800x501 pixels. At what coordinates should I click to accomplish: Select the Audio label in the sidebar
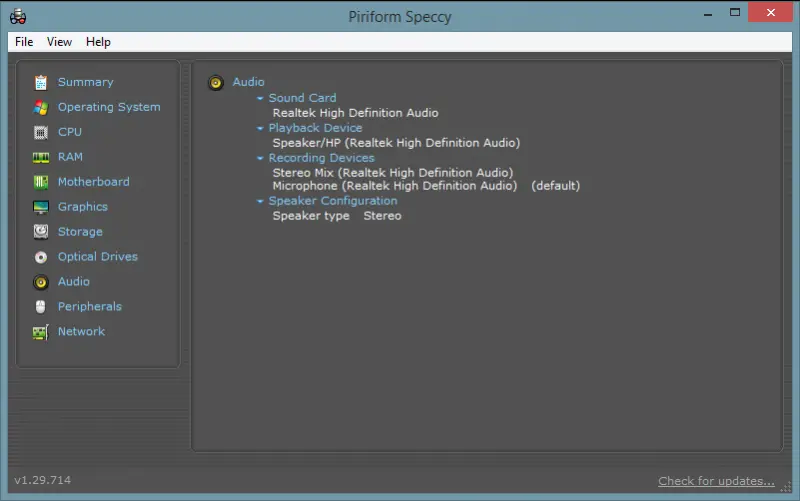click(x=73, y=282)
